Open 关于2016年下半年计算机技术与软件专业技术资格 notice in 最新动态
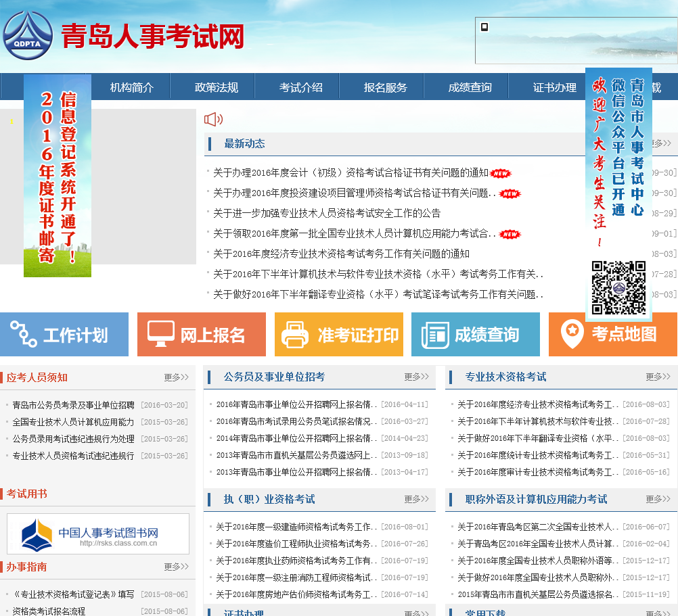The width and height of the screenshot is (678, 616). coord(378,275)
